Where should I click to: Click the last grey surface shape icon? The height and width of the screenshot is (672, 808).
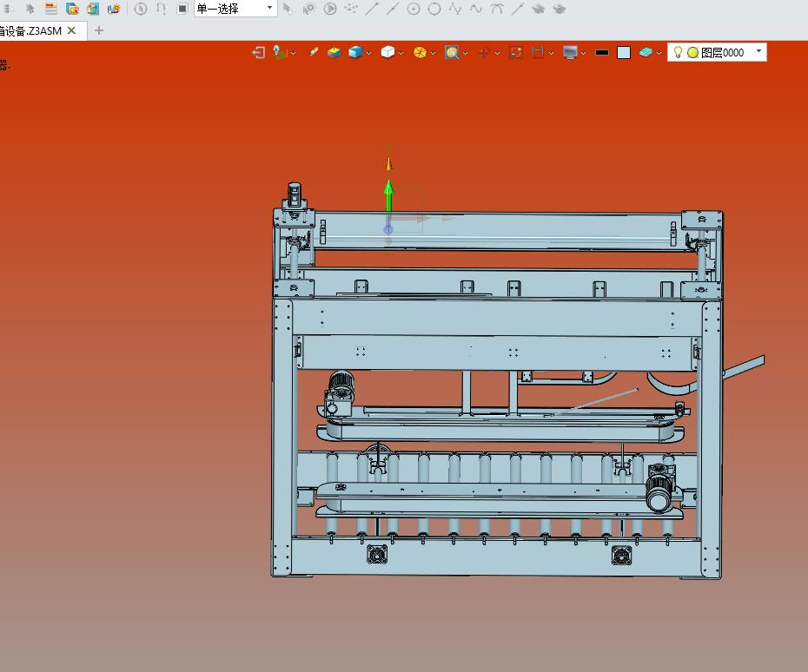(560, 8)
